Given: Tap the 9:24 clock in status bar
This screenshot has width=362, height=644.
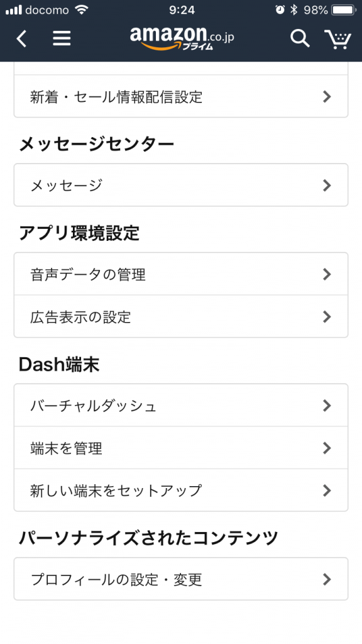Looking at the screenshot, I should tap(182, 10).
